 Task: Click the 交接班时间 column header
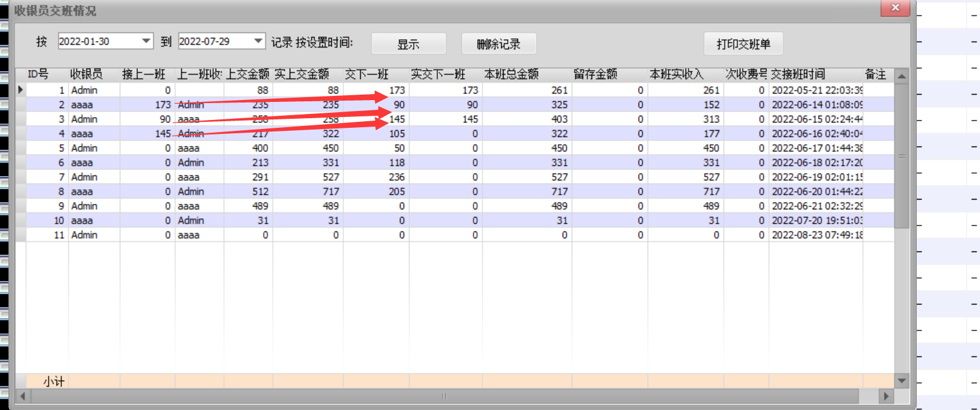pos(797,74)
